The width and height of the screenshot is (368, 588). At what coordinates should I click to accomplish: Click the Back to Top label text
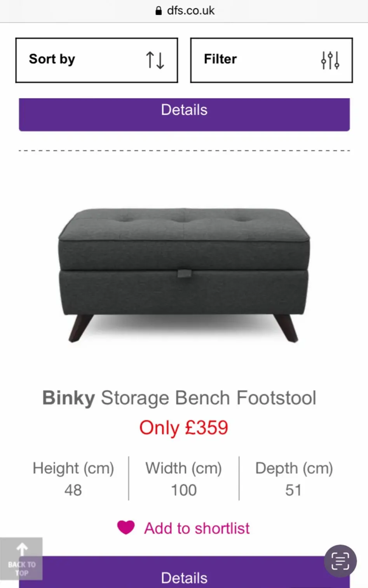(x=22, y=569)
